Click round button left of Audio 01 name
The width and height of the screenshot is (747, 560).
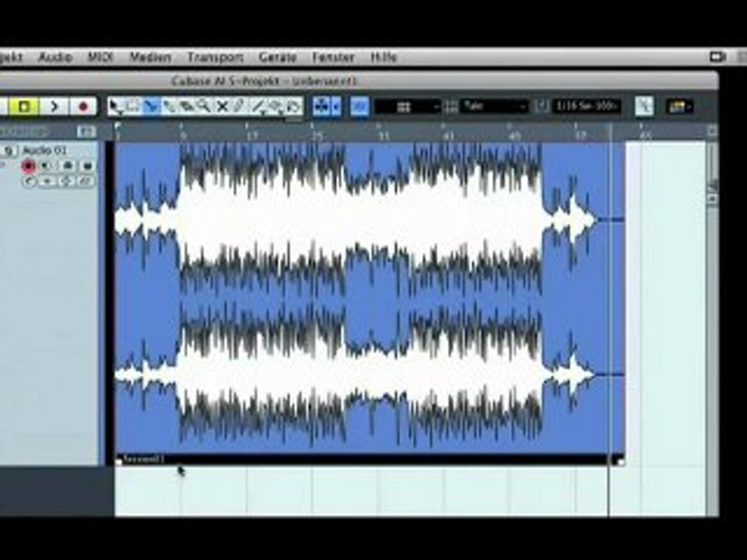(x=9, y=151)
